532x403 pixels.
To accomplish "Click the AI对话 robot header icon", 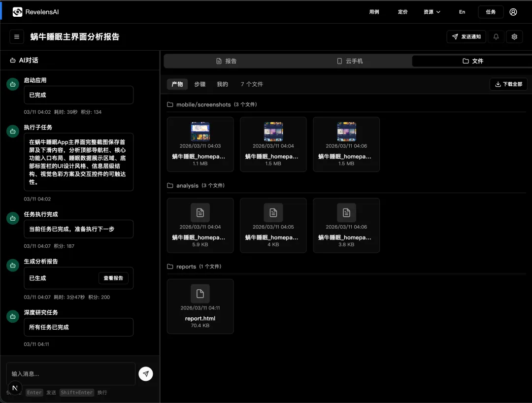I will point(13,61).
